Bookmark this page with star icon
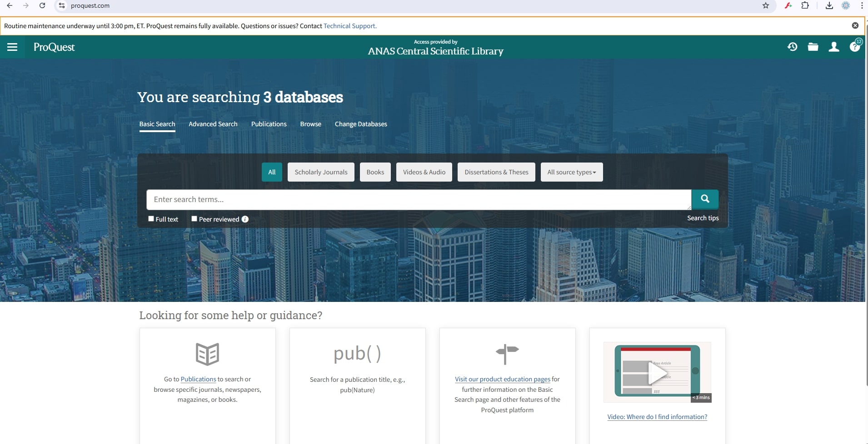Image resolution: width=868 pixels, height=444 pixels. click(x=766, y=6)
